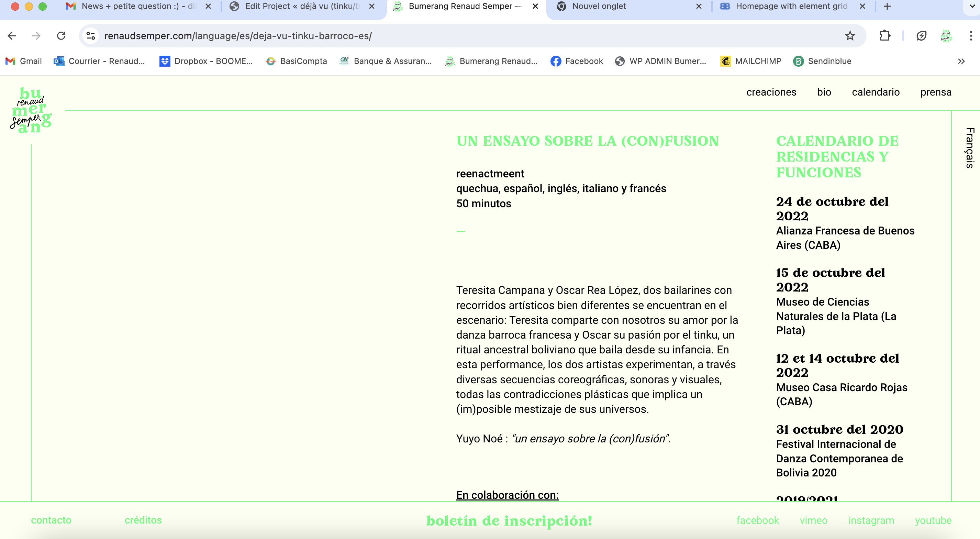Image resolution: width=980 pixels, height=539 pixels.
Task: Click the bookmark star icon in address bar
Action: pyautogui.click(x=849, y=36)
